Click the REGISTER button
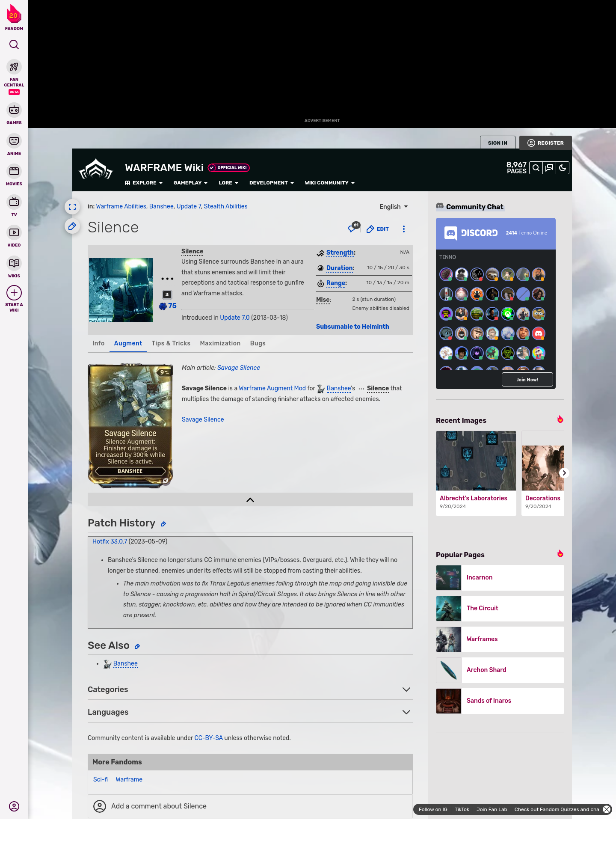This screenshot has height=856, width=616. pyautogui.click(x=545, y=143)
